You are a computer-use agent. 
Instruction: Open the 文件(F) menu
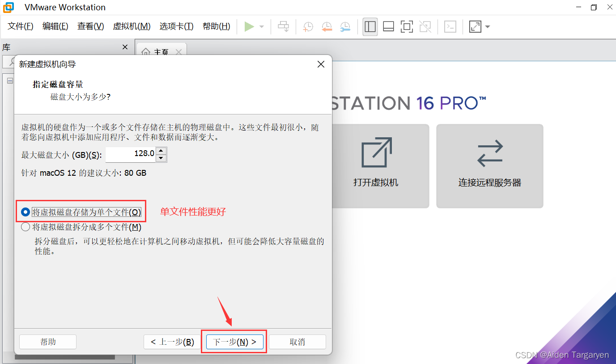[x=21, y=26]
